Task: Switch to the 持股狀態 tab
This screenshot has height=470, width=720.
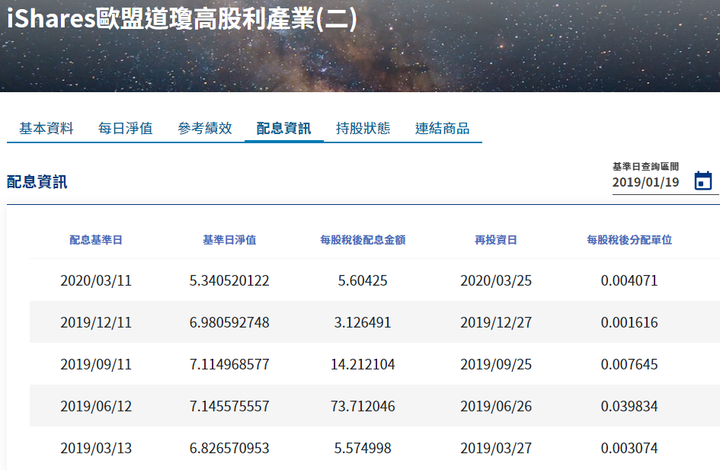Action: [x=363, y=128]
